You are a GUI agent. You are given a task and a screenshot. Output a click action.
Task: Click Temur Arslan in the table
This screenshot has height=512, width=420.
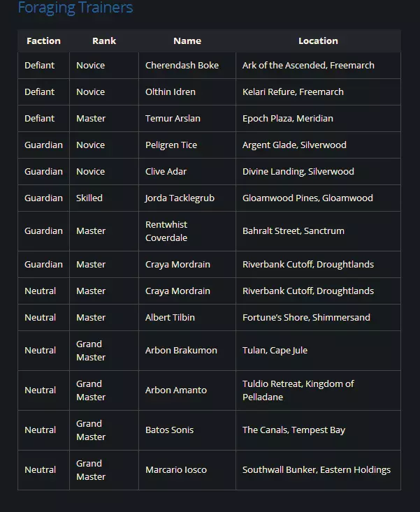[x=173, y=119]
